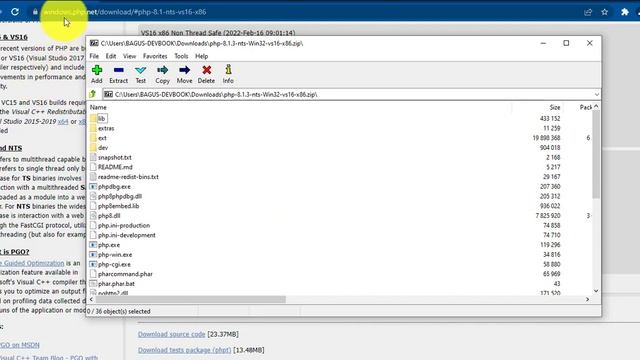The width and height of the screenshot is (640, 360).
Task: Click the share page icon in address bar
Action: [588, 12]
